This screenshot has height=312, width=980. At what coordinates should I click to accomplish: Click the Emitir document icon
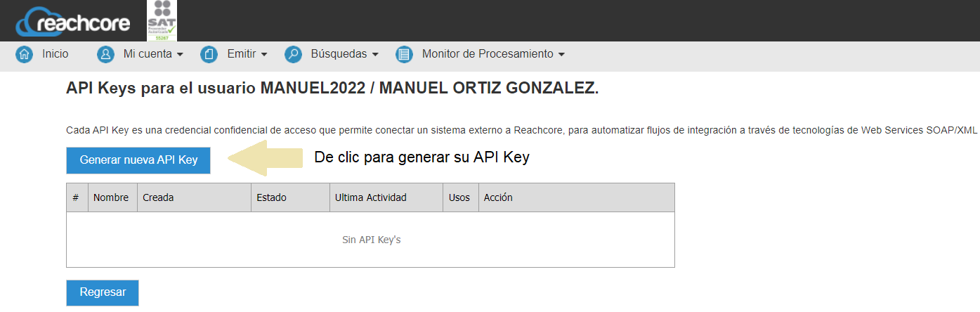tap(209, 54)
